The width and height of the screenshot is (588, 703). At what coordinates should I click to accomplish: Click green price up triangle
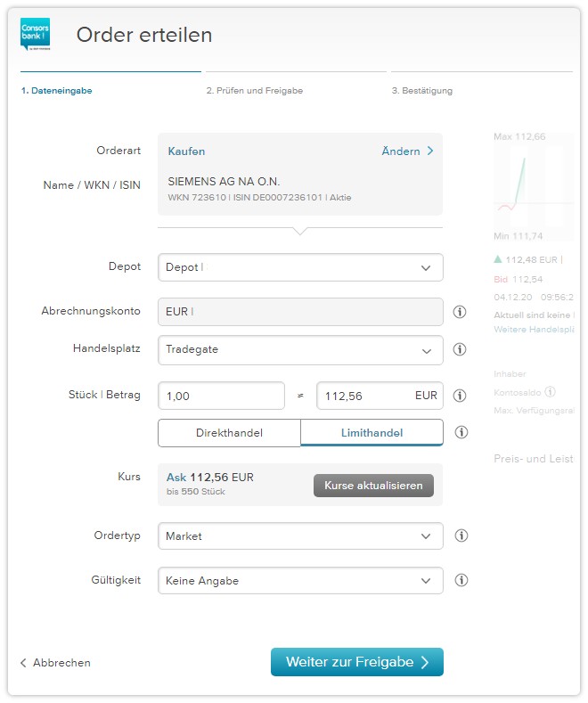(497, 258)
